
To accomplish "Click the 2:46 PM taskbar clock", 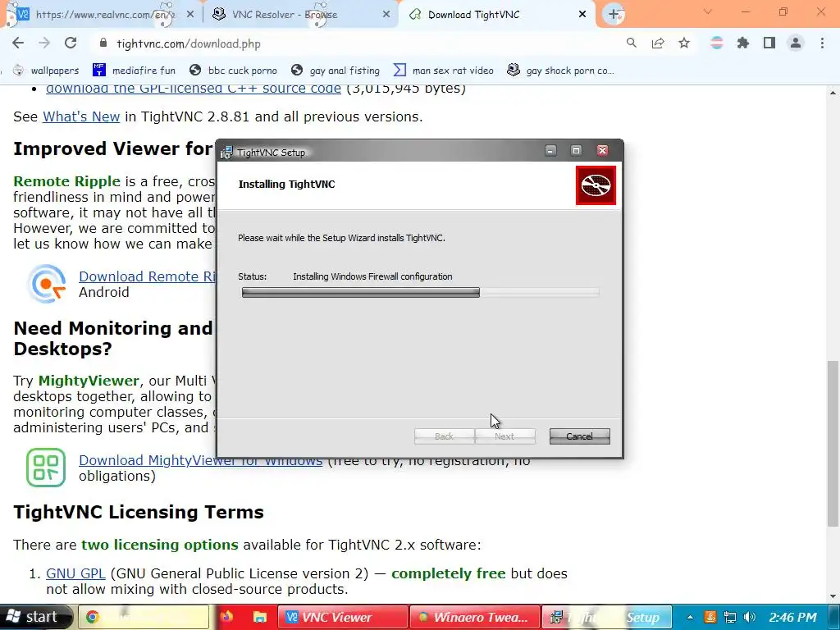I will click(x=793, y=617).
